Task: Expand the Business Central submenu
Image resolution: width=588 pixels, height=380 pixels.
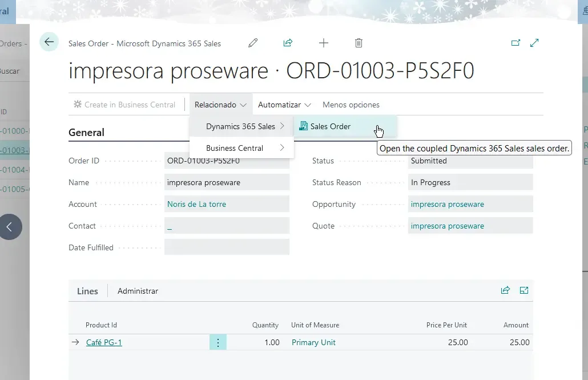Action: 241,148
